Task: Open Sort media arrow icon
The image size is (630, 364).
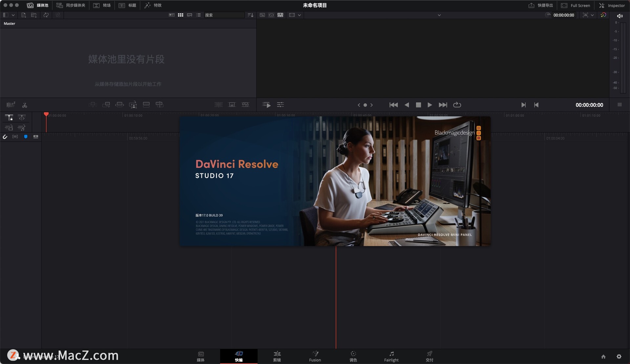Action: [251, 15]
